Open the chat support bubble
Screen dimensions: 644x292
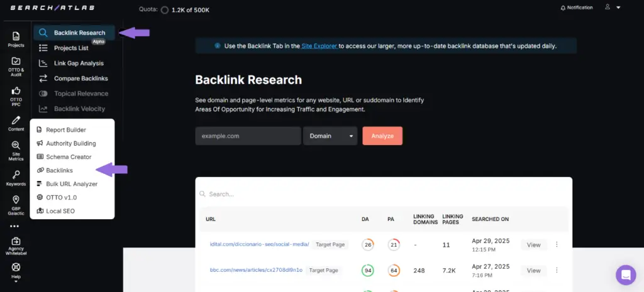tap(626, 274)
